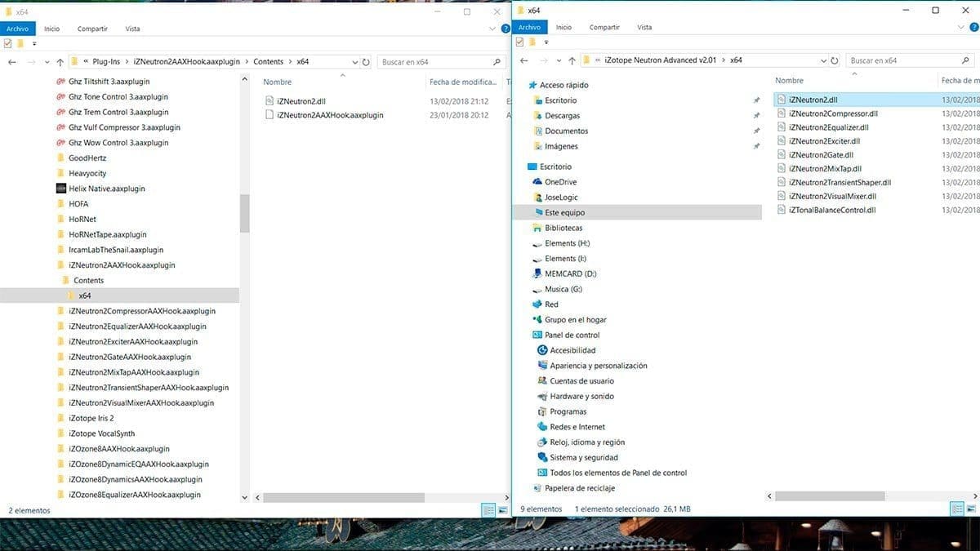Image resolution: width=980 pixels, height=551 pixels.
Task: Expand ribbon chevron in left window
Action: pos(492,29)
